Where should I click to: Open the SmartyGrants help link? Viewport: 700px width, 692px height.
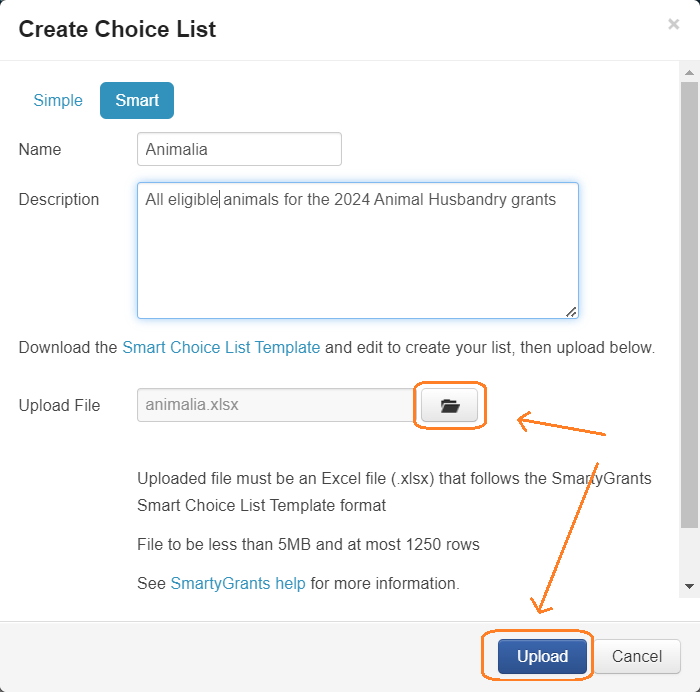[238, 583]
